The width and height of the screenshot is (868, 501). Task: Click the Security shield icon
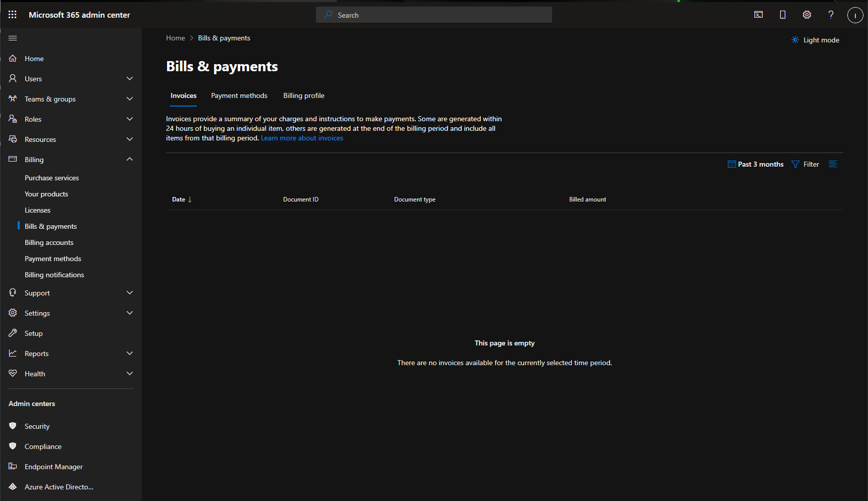point(13,426)
